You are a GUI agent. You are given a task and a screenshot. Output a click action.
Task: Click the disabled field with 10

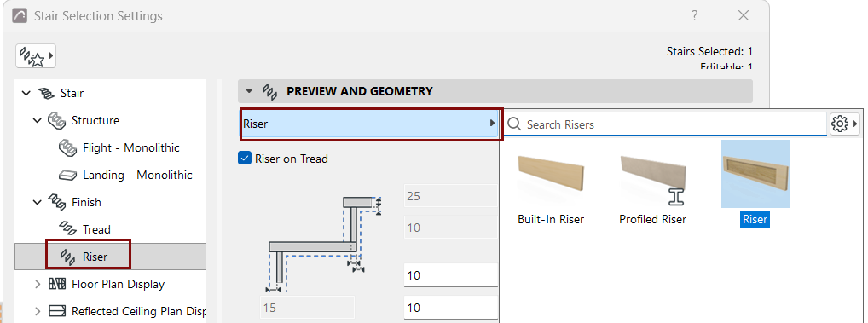451,228
